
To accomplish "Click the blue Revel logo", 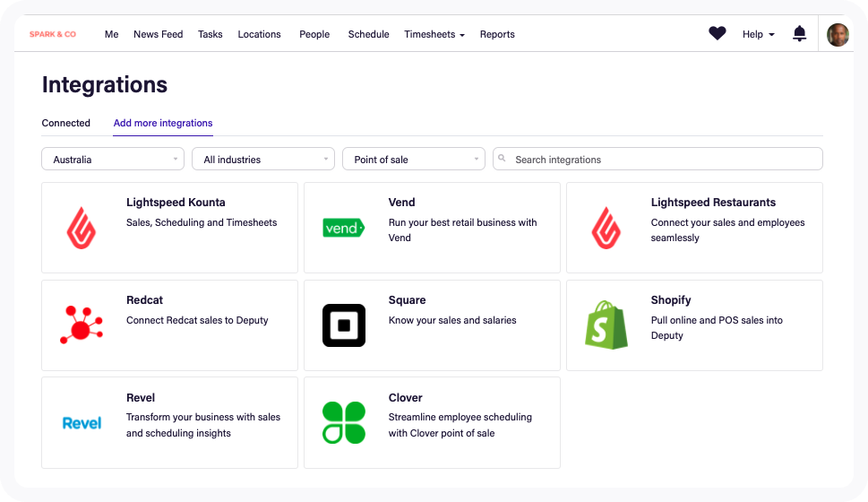I will point(82,423).
